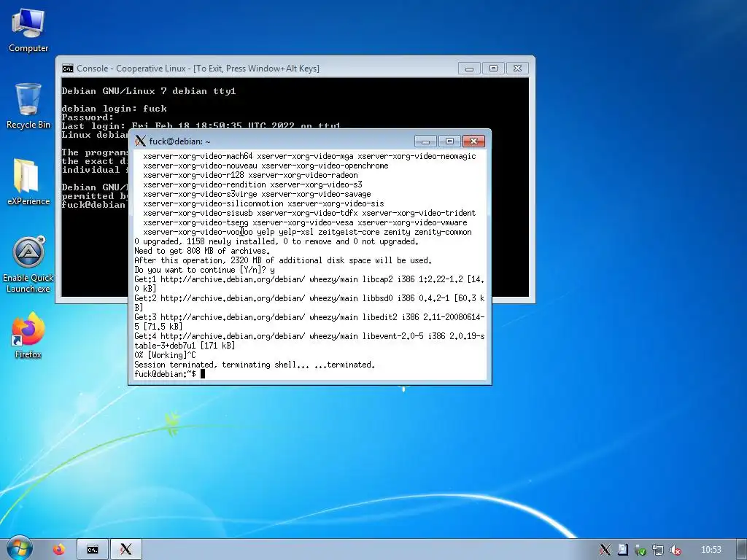Open Console window's cmd title icon
The image size is (747, 560).
68,69
